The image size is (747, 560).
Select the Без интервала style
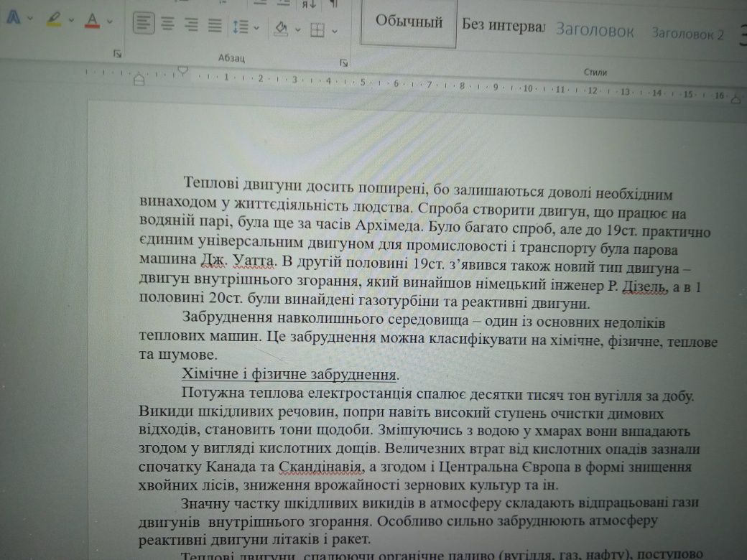(503, 24)
